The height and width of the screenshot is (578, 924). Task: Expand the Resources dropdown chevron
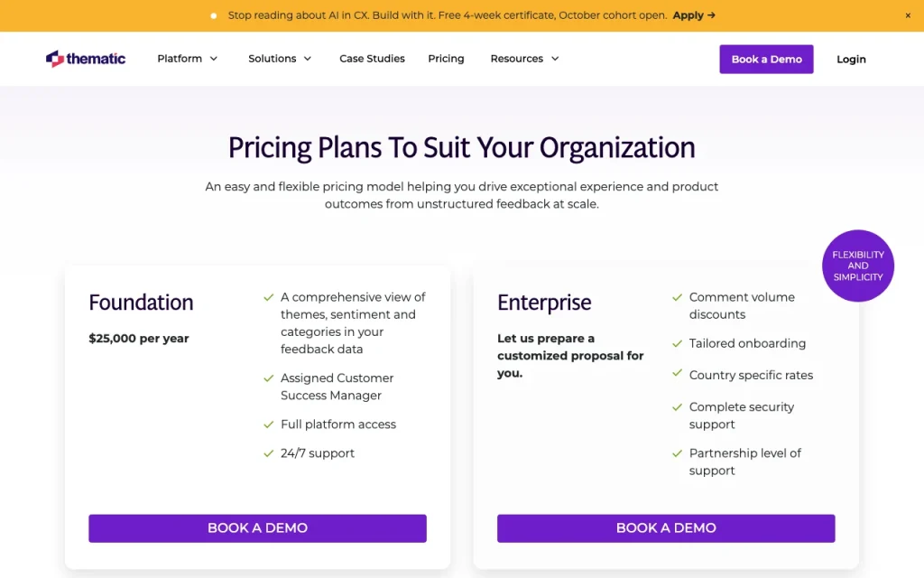point(555,59)
